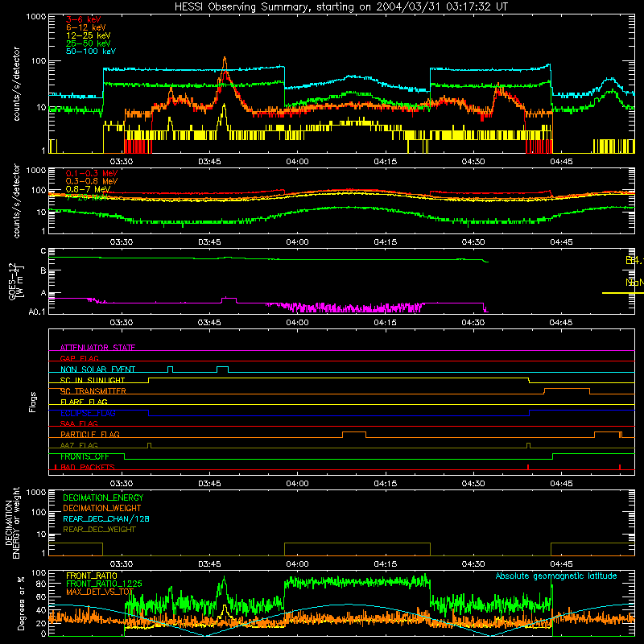Click the Flags vertical axis title

click(x=32, y=402)
